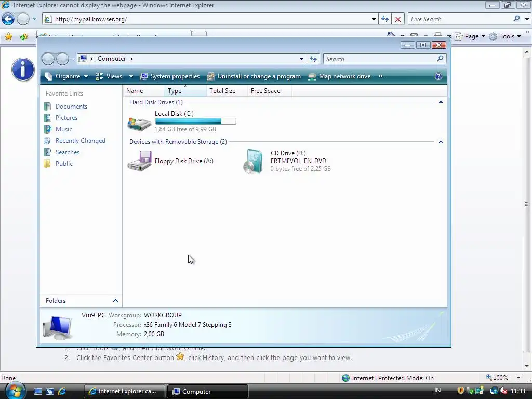Screen dimensions: 532x399
Task: Launch Internet Explorer from quick launch
Action: pyautogui.click(x=62, y=391)
